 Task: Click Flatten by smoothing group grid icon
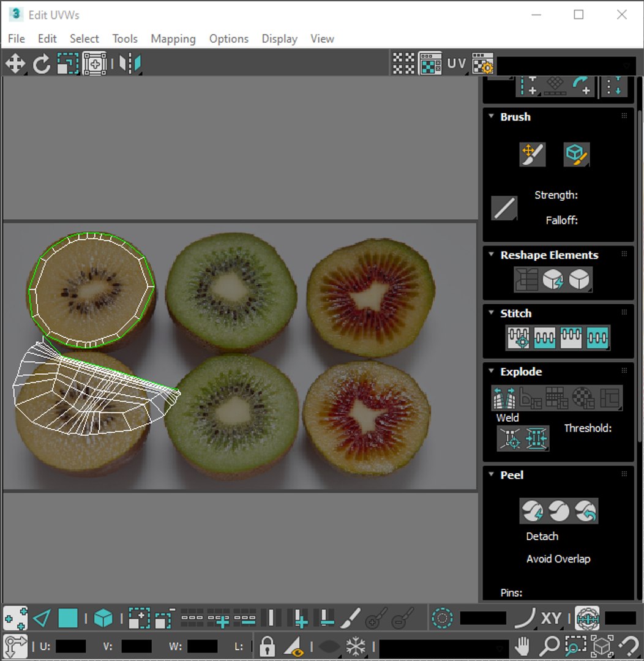click(x=556, y=398)
